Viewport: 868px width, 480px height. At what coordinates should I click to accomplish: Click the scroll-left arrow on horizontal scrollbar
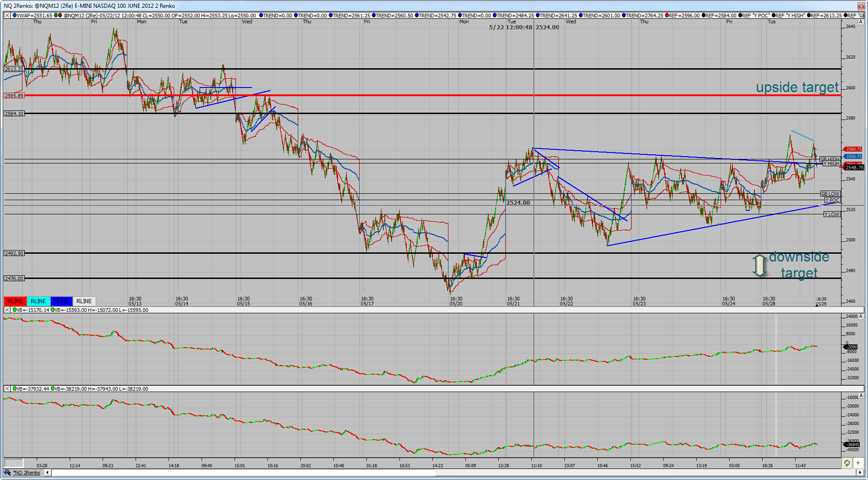[47, 472]
